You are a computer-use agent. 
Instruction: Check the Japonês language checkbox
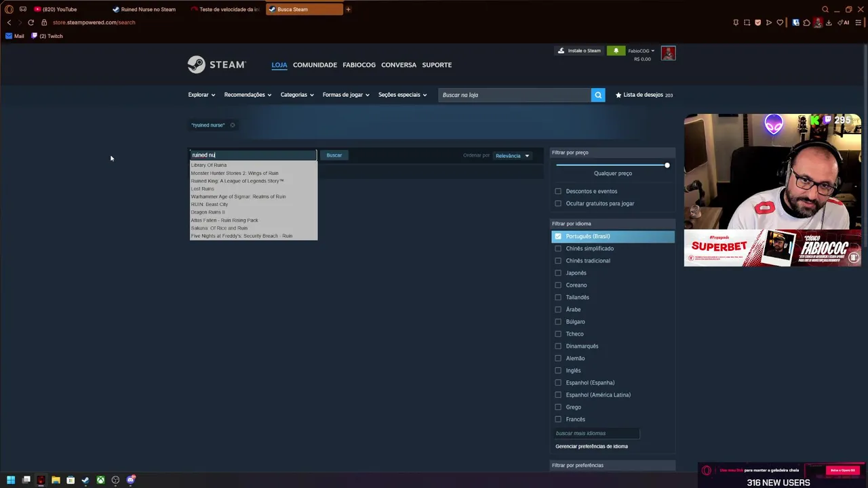558,272
